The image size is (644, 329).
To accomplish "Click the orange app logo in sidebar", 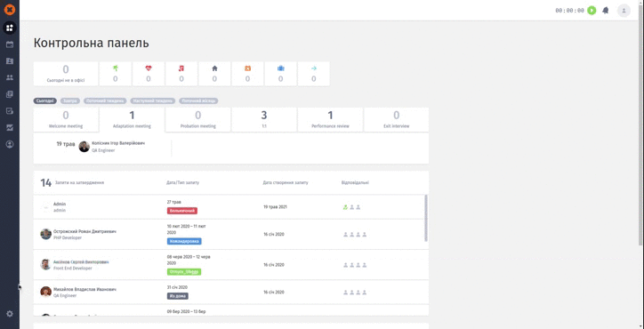I will [10, 10].
